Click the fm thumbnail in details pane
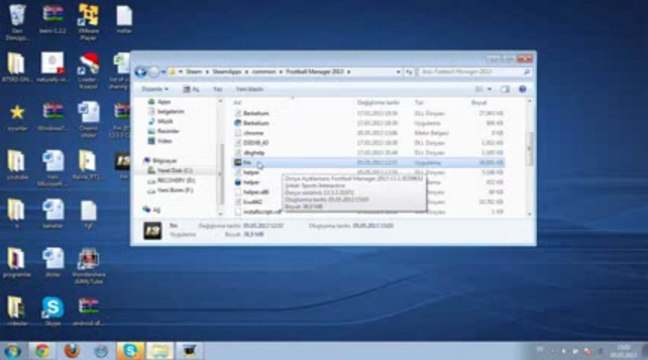This screenshot has width=648, height=360. (x=152, y=231)
